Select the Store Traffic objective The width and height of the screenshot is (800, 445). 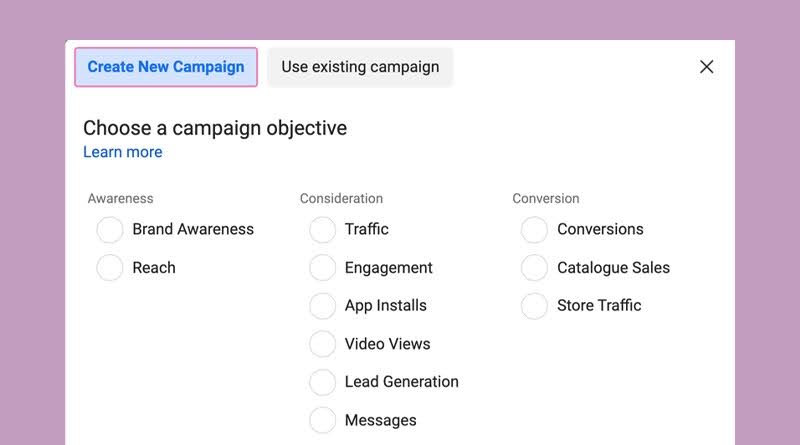(x=534, y=306)
